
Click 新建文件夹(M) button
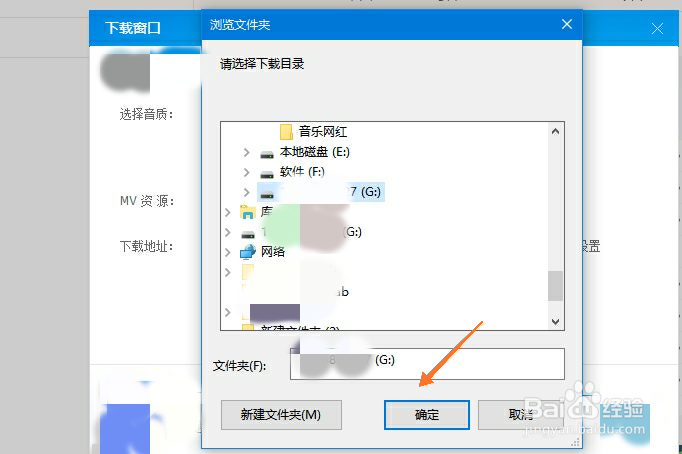tap(281, 415)
